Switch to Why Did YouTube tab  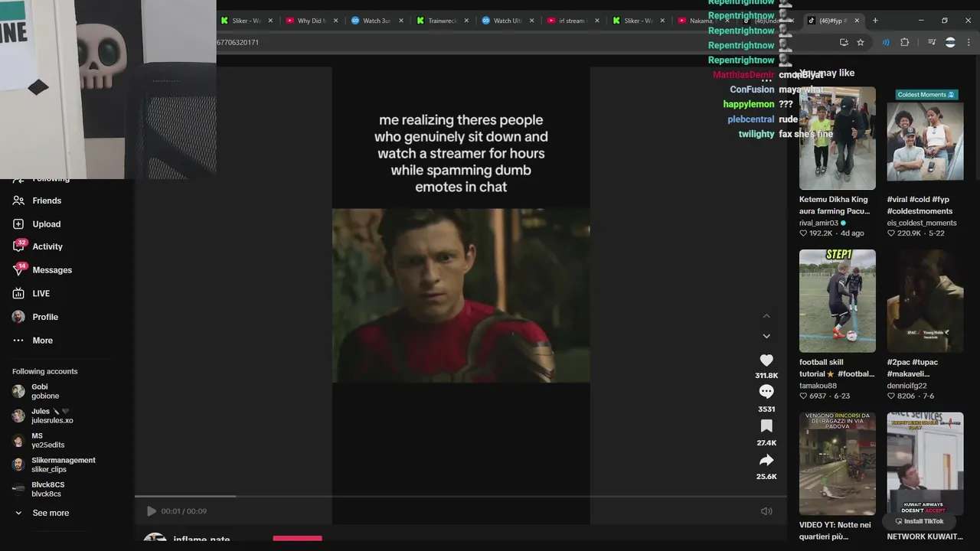pos(311,21)
